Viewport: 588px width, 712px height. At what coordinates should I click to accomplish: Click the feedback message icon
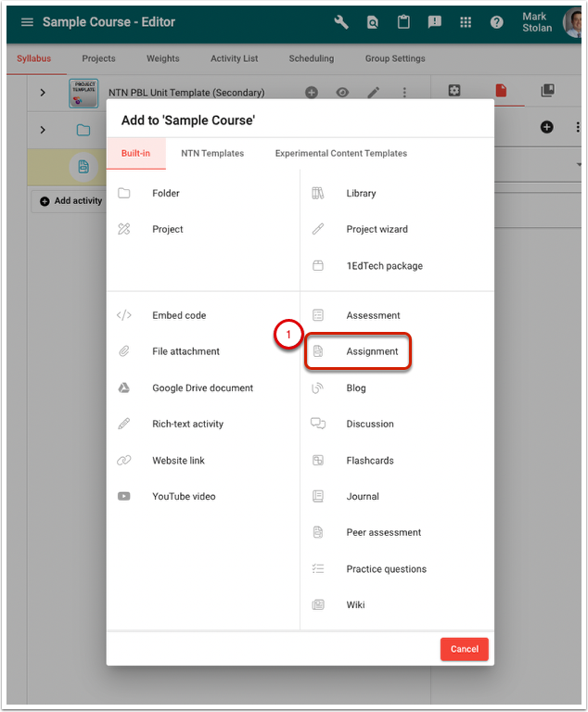[435, 22]
